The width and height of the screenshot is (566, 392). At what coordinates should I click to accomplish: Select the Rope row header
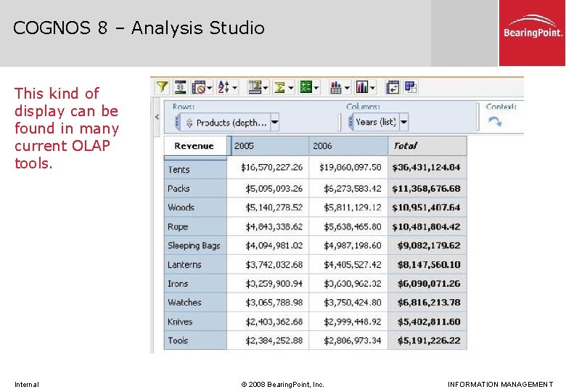(195, 226)
